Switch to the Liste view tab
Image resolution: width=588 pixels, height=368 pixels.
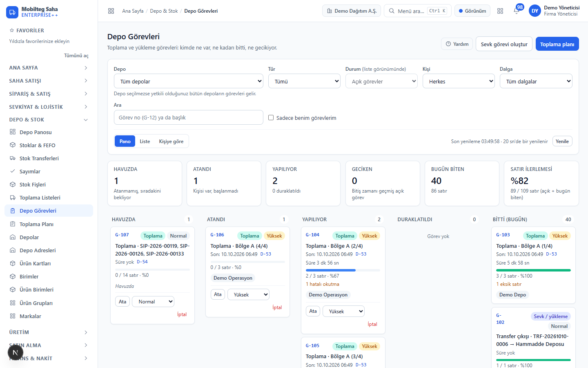pos(145,141)
